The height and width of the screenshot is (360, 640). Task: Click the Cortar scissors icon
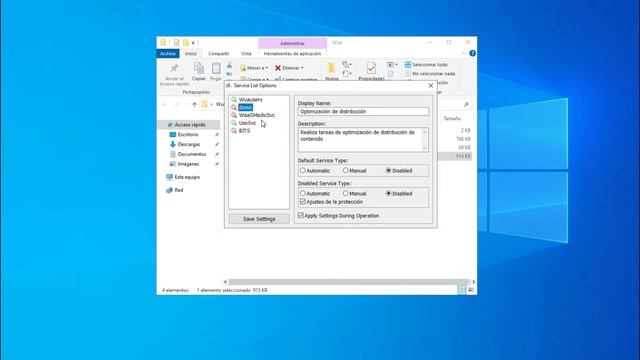(x=229, y=65)
